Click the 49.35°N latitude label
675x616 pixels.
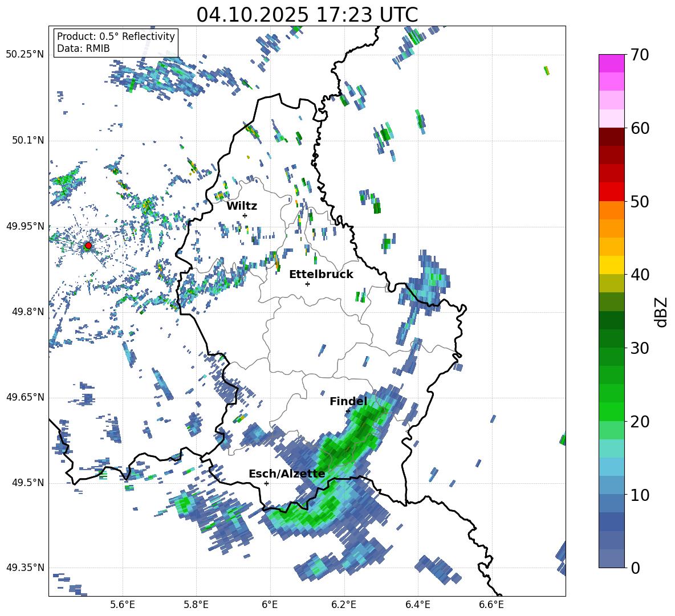click(25, 568)
